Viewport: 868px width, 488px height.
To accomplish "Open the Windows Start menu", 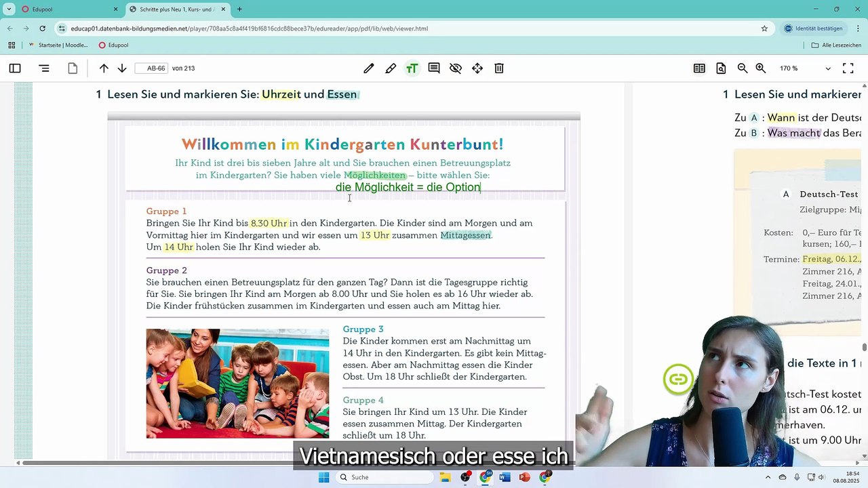I will (324, 477).
